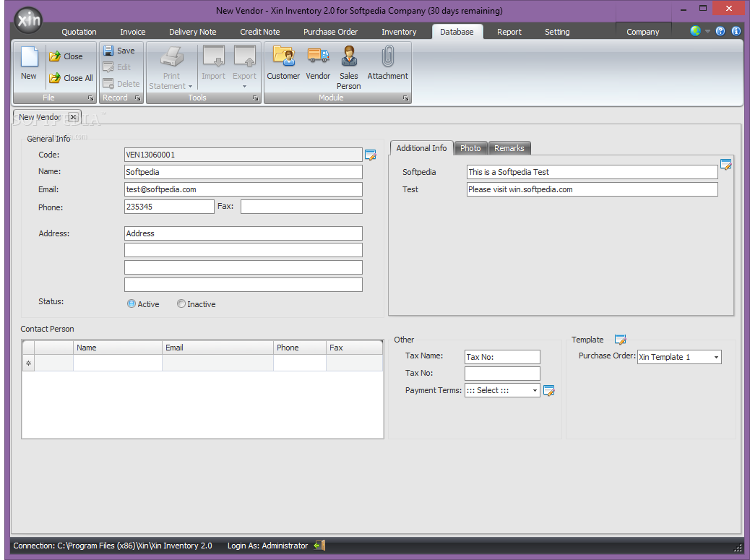
Task: Click the 'Please visit win.softpedia.com' field
Action: click(592, 189)
